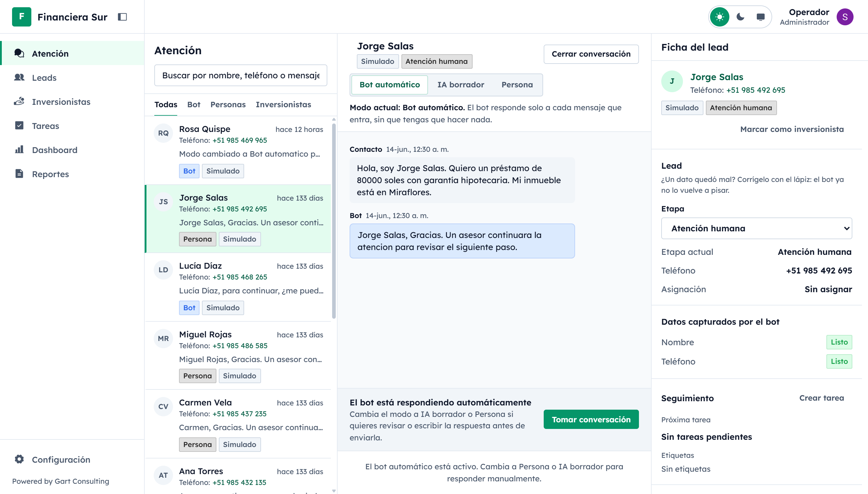868x494 pixels.
Task: Click Powered by Gart Consulting text
Action: tap(60, 481)
